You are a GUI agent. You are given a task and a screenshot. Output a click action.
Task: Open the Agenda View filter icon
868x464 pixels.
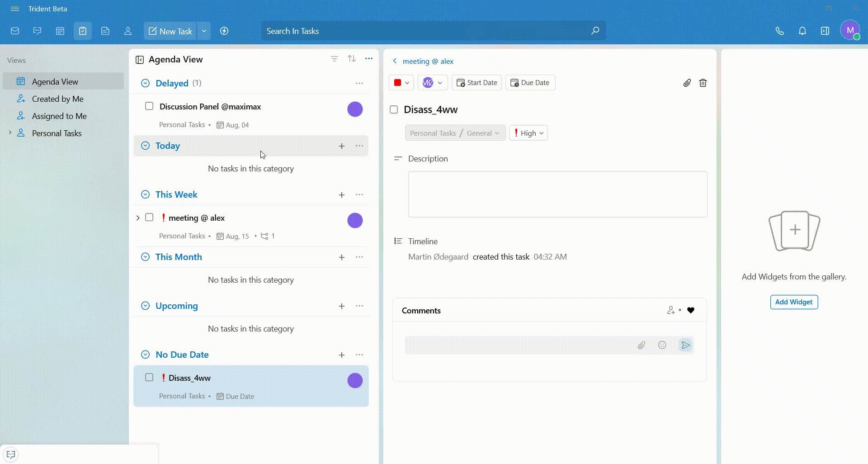click(x=334, y=59)
